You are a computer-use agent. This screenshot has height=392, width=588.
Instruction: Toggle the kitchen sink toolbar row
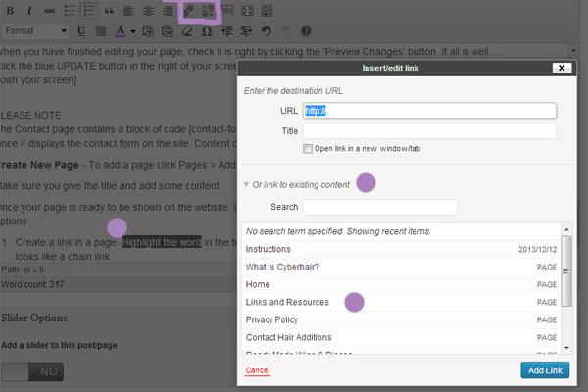tap(267, 11)
